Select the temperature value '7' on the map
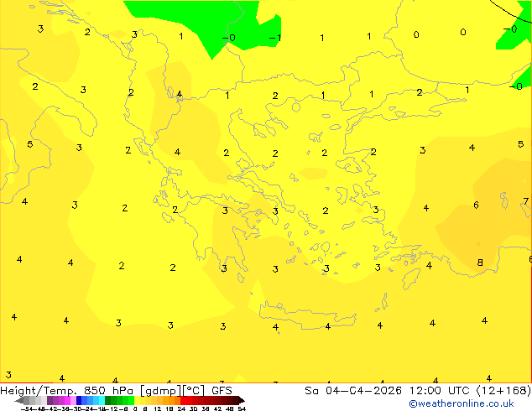This screenshot has width=532, height=411. [525, 201]
